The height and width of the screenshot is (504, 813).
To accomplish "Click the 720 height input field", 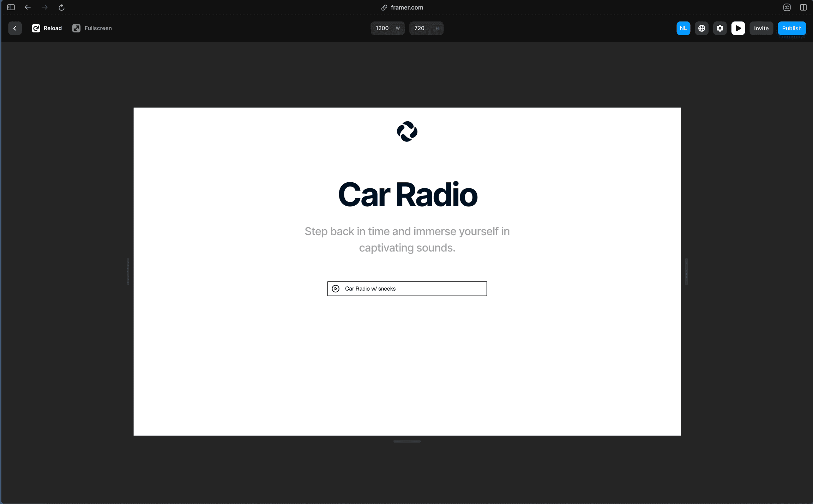I will click(x=426, y=28).
